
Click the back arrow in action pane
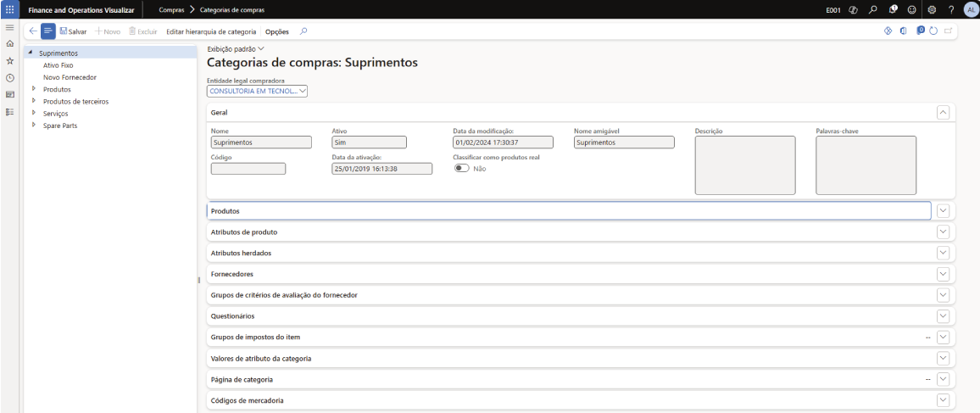click(32, 31)
